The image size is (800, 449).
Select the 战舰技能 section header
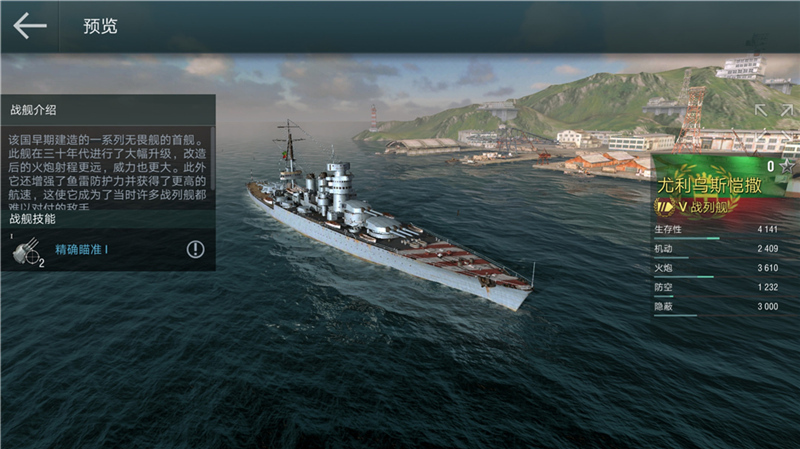(x=32, y=219)
